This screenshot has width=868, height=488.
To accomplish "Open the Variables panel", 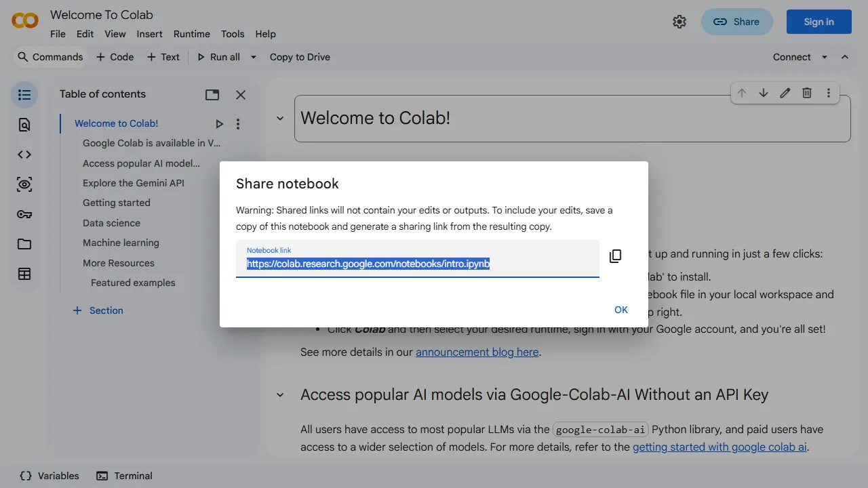I will coord(50,476).
